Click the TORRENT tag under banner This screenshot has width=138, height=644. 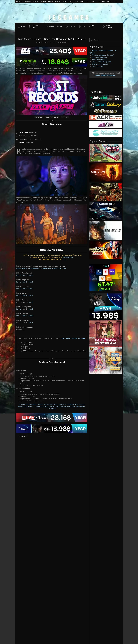(x=65, y=117)
